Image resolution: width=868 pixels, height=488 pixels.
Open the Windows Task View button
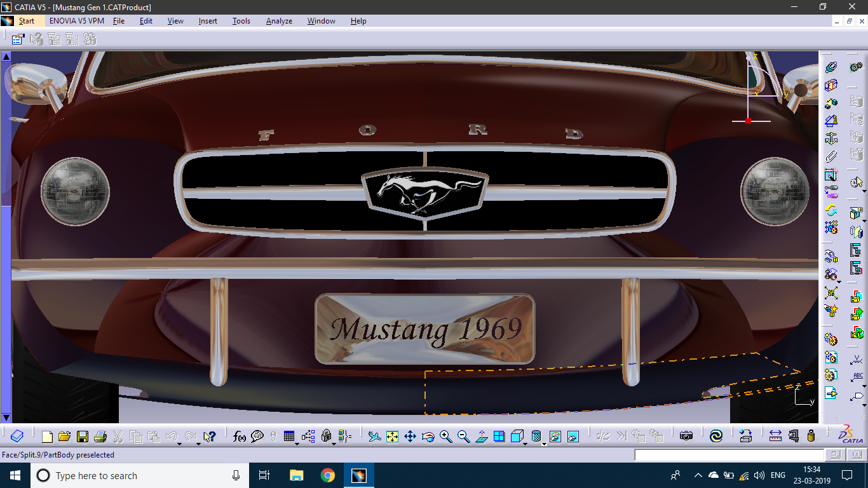click(x=264, y=475)
